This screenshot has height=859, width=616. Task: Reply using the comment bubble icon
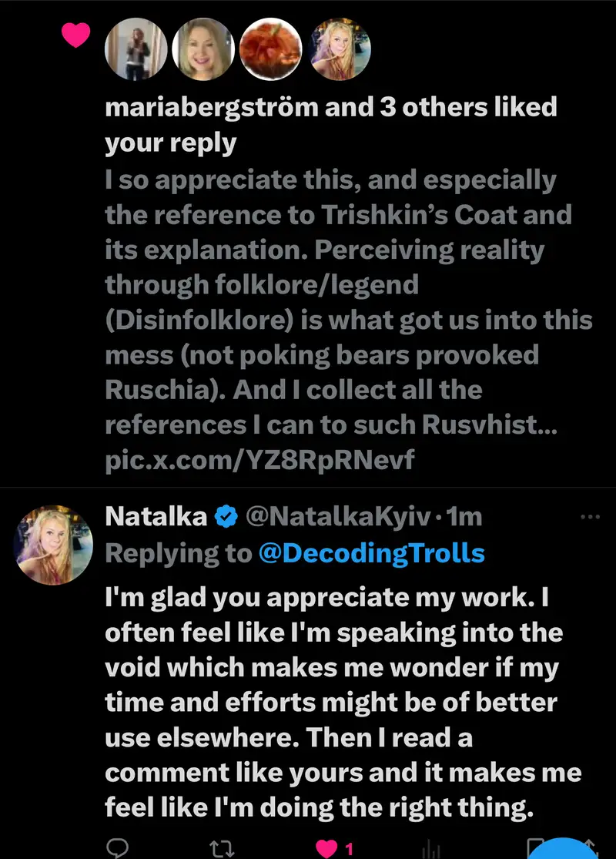click(116, 847)
